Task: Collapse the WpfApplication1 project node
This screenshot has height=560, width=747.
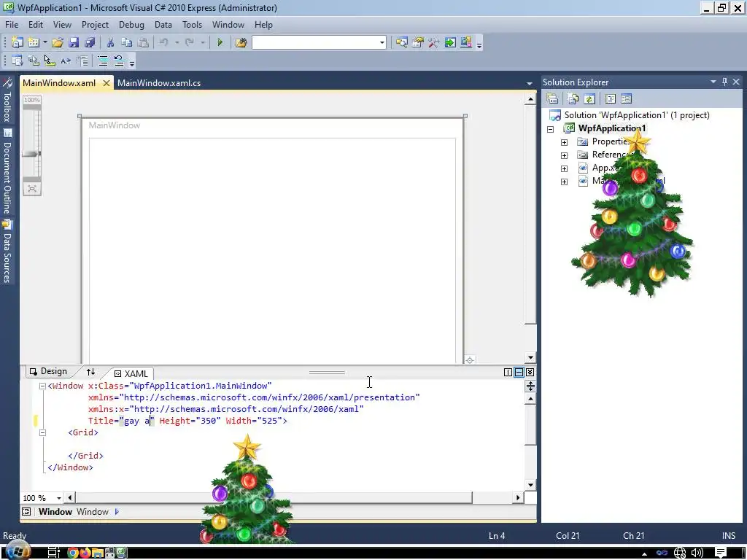Action: [x=551, y=129]
